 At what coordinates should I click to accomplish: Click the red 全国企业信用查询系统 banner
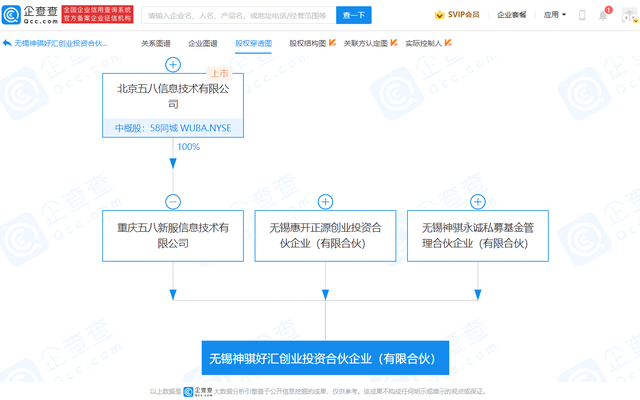pyautogui.click(x=98, y=15)
